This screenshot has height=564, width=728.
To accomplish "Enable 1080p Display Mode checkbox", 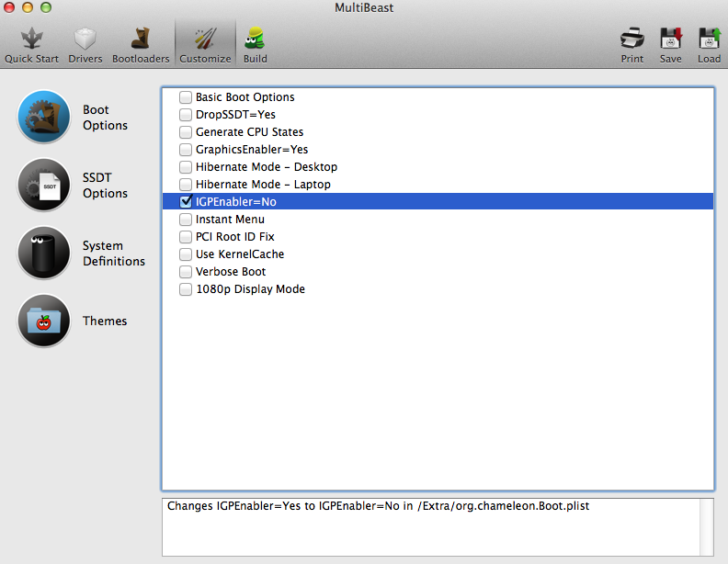I will 186,289.
